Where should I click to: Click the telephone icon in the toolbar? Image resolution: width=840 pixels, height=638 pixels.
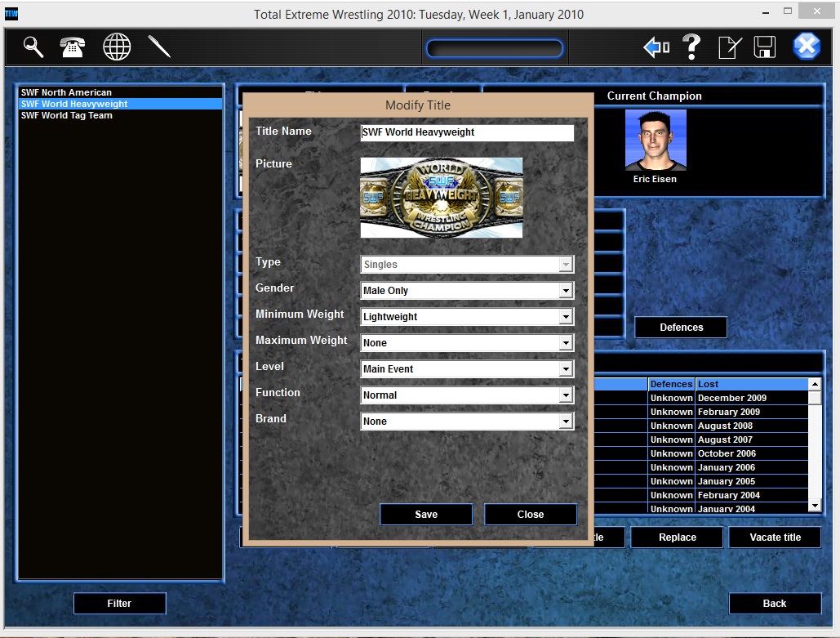click(x=72, y=47)
